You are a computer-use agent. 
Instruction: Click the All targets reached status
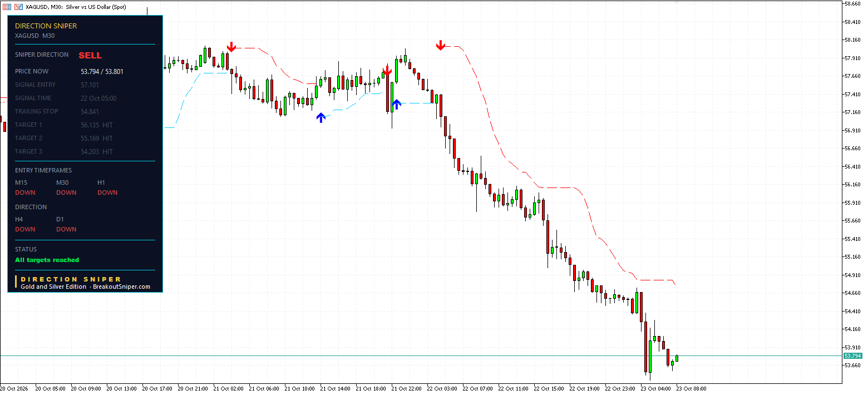pos(47,260)
